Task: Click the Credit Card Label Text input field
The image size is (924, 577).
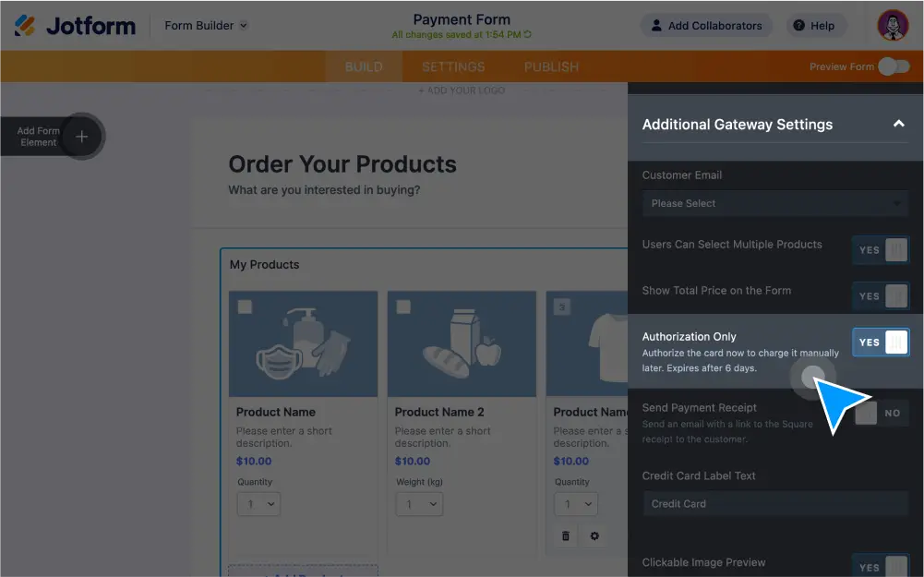Action: coord(774,503)
